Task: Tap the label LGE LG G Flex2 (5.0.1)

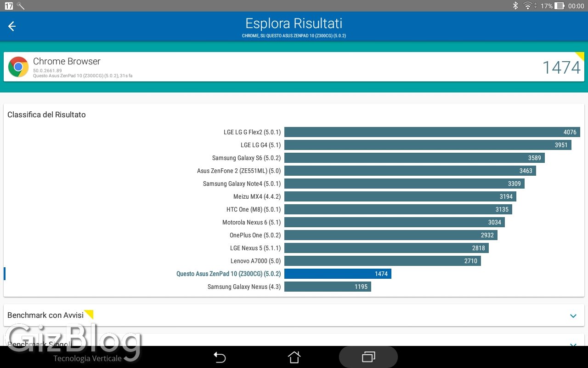Action: point(252,132)
